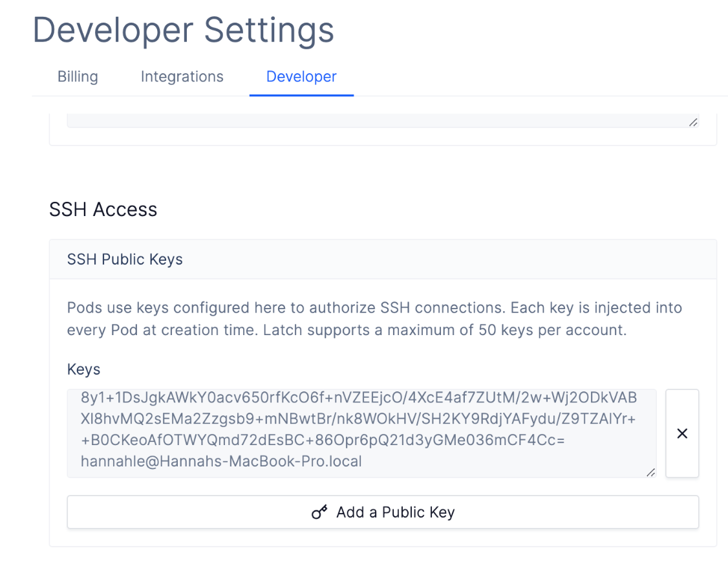Click the description about Pods authorizing SSH connections
The width and height of the screenshot is (728, 568).
click(x=375, y=318)
